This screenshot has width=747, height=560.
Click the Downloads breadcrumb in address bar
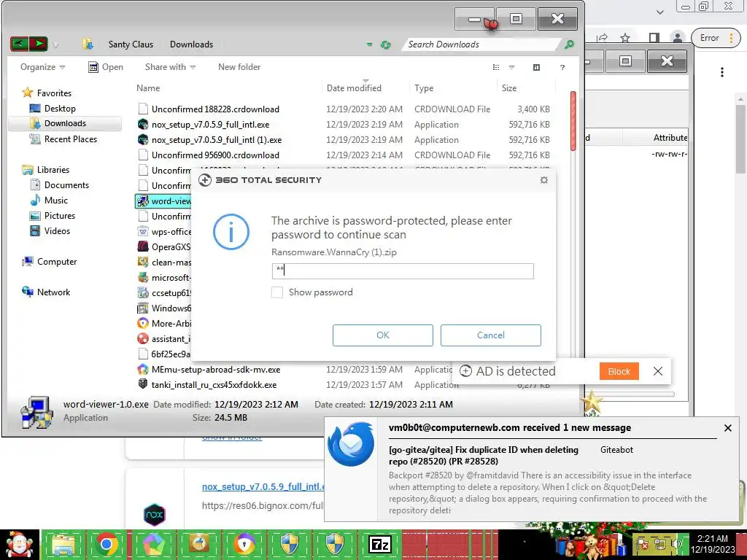point(192,44)
